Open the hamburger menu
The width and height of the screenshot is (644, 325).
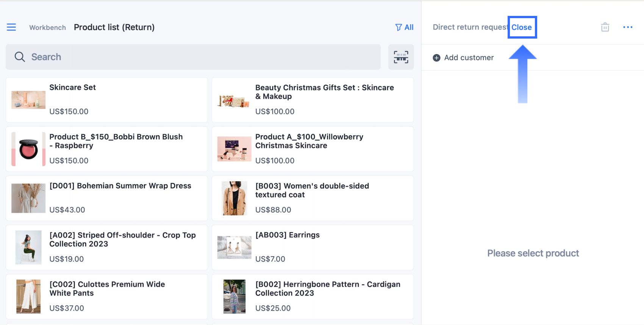point(11,27)
